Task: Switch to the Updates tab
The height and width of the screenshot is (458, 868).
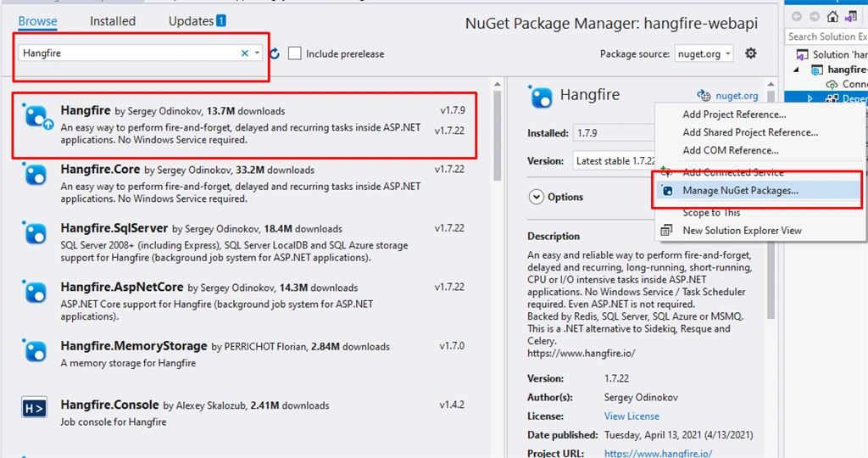Action: tap(197, 21)
